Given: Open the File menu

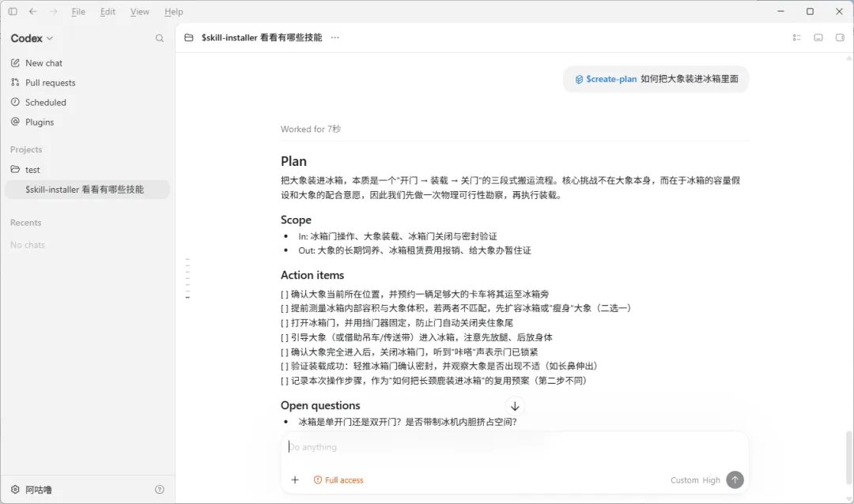Looking at the screenshot, I should coord(78,11).
